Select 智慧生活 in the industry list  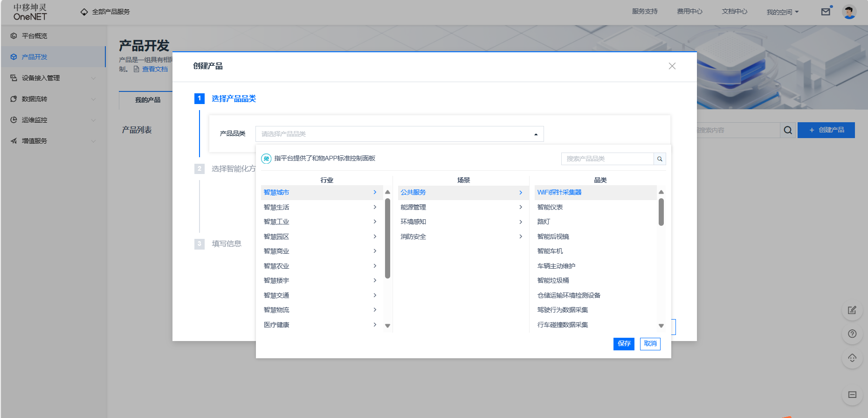click(x=276, y=207)
